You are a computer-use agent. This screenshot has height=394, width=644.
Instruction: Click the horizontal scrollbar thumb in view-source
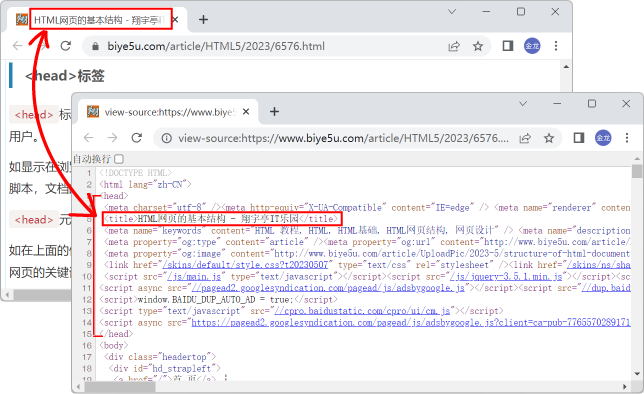coord(120,387)
